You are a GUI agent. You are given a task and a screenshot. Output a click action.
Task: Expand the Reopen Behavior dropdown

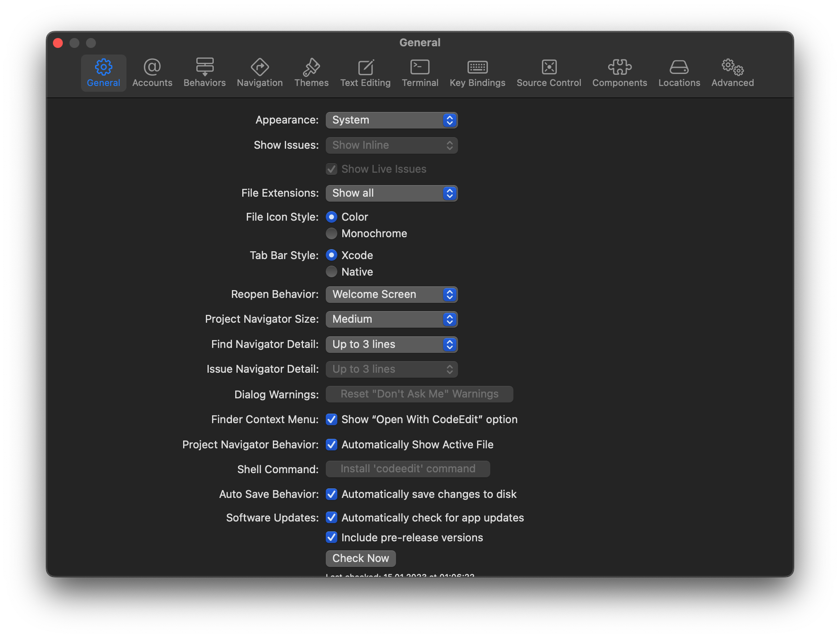point(391,295)
